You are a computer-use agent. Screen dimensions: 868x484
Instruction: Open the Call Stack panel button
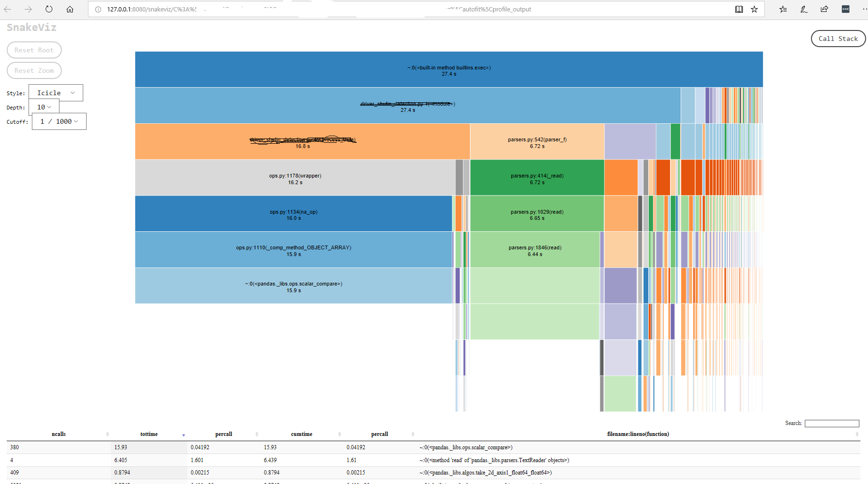tap(838, 39)
